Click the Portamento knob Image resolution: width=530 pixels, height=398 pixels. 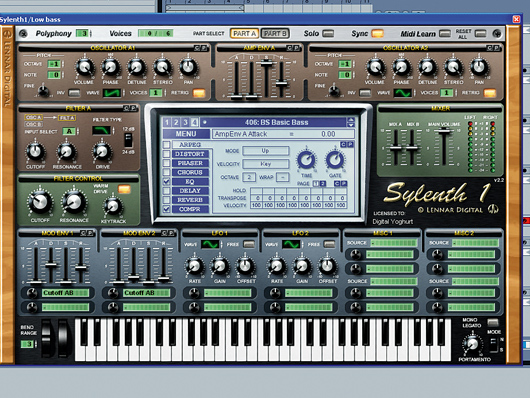click(x=472, y=344)
